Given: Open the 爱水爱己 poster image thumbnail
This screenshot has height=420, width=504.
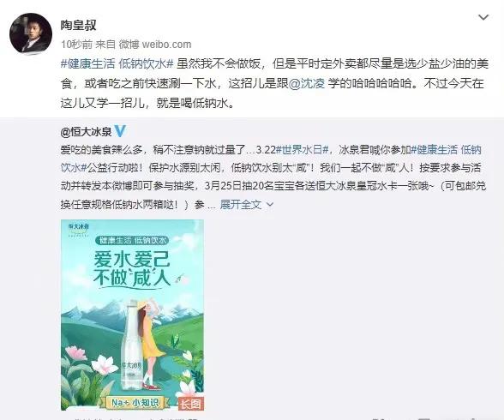Looking at the screenshot, I should click(132, 315).
